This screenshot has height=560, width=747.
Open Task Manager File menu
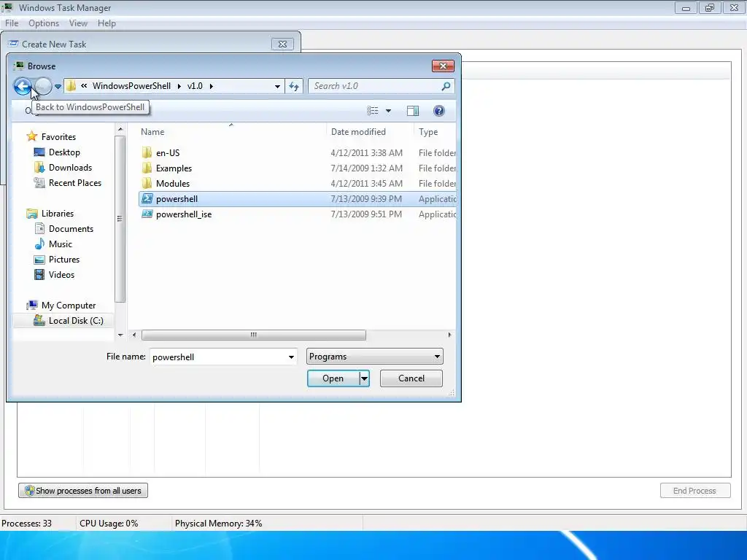[x=12, y=23]
